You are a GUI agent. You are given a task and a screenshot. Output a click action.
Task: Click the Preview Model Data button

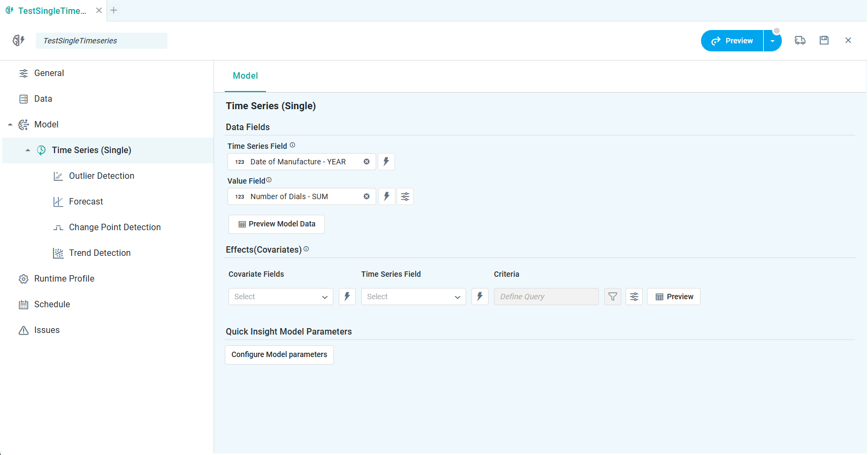tap(276, 224)
